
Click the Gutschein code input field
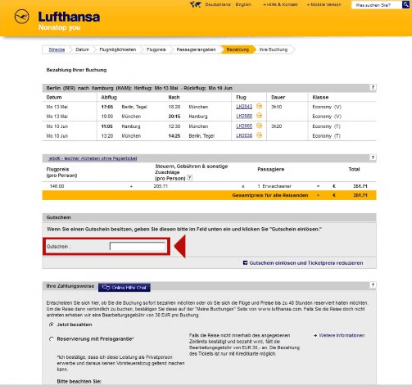tap(137, 246)
